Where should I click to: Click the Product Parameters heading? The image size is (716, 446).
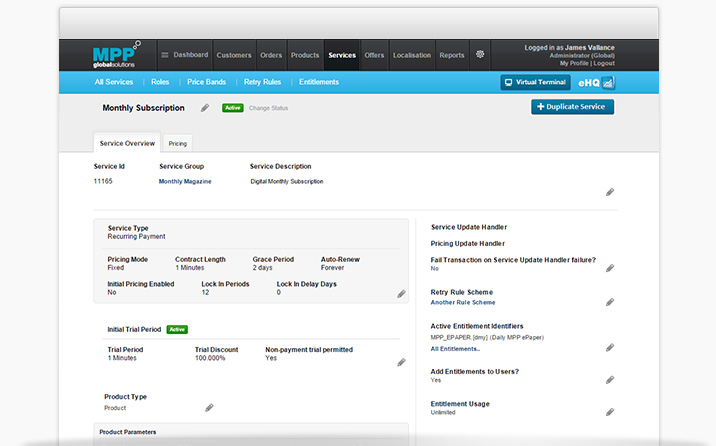127,432
